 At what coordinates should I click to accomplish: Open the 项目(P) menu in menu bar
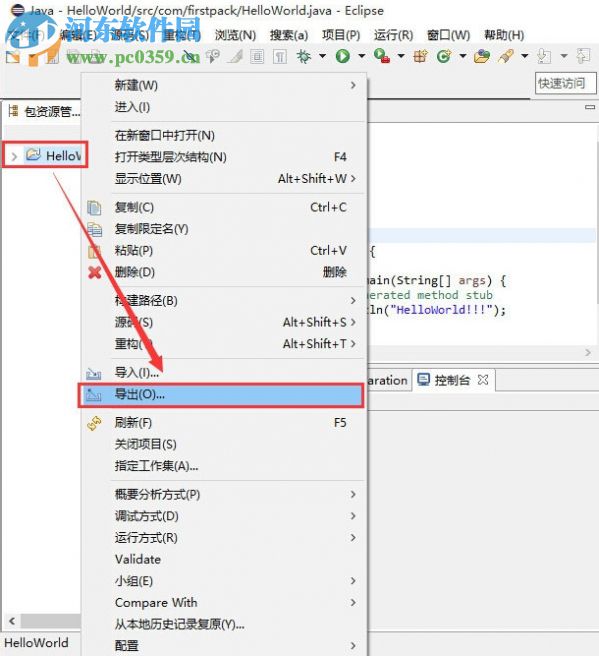[341, 35]
